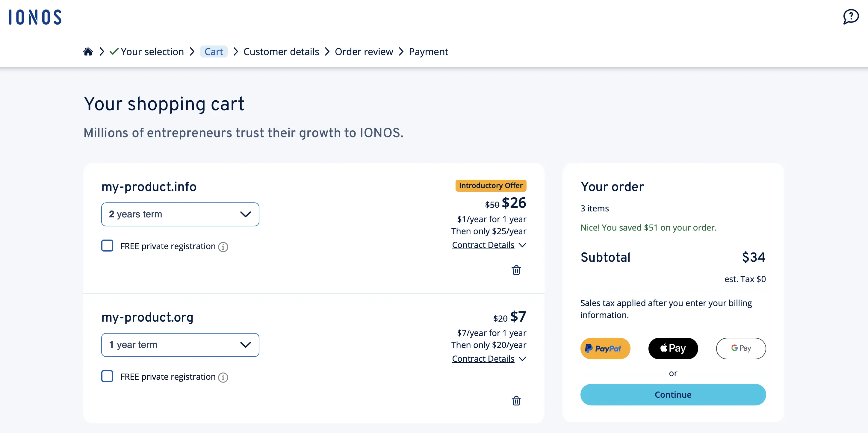Open the Order review step

(364, 51)
